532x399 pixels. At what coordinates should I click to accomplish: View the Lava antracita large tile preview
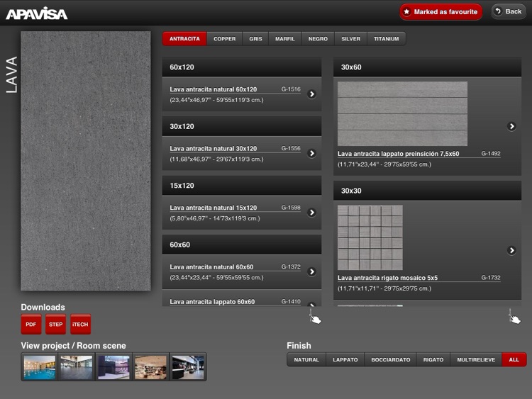(86, 161)
